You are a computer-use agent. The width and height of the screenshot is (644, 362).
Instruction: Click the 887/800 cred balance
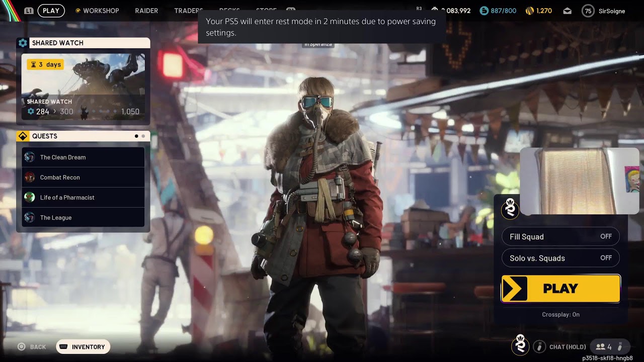click(504, 11)
